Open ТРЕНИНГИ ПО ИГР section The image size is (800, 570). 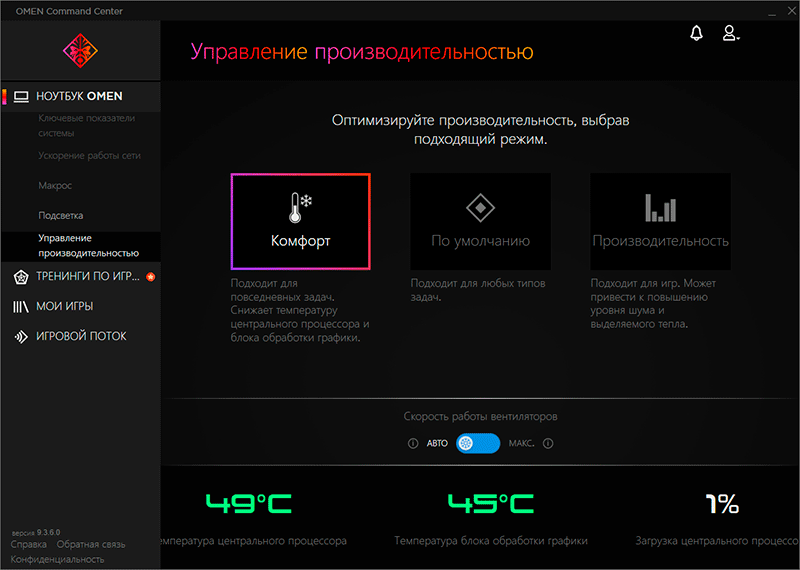pyautogui.click(x=81, y=277)
